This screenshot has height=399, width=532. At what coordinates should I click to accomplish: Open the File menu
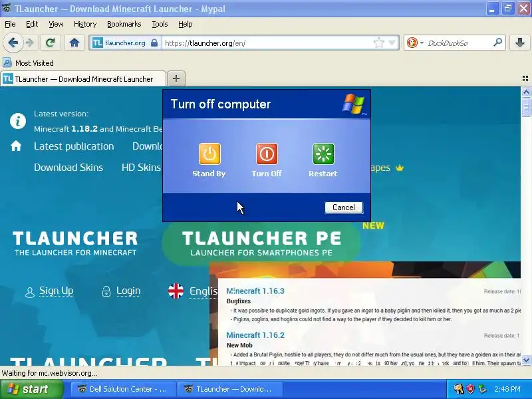10,24
